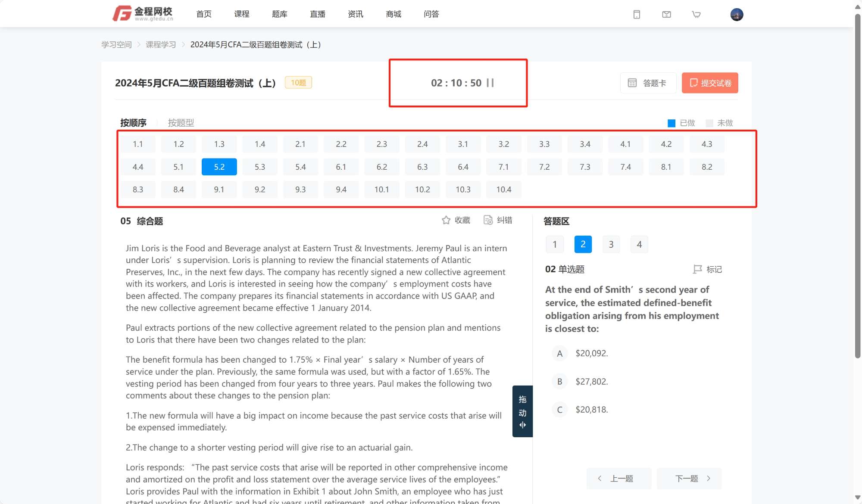This screenshot has height=504, width=862.
Task: Click the mobile phone icon in header
Action: pos(637,15)
